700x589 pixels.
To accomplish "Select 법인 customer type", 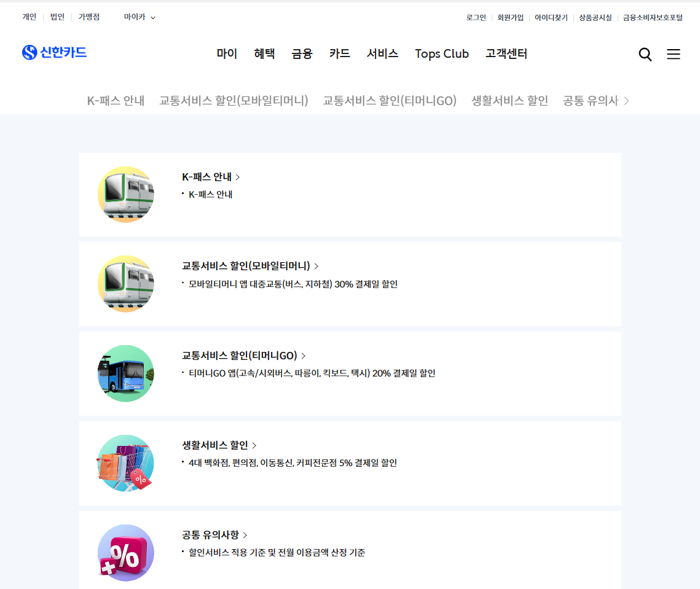I will [x=57, y=17].
